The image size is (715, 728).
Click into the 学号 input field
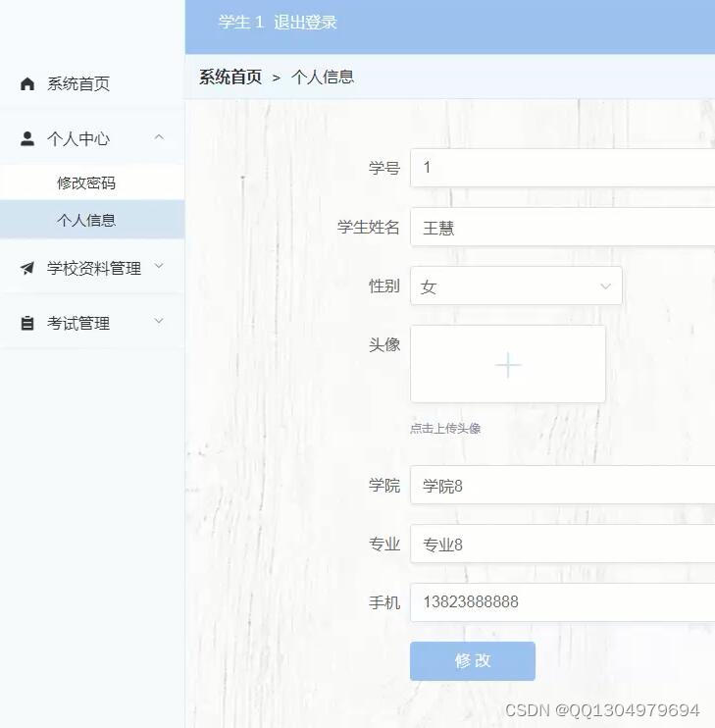[564, 168]
